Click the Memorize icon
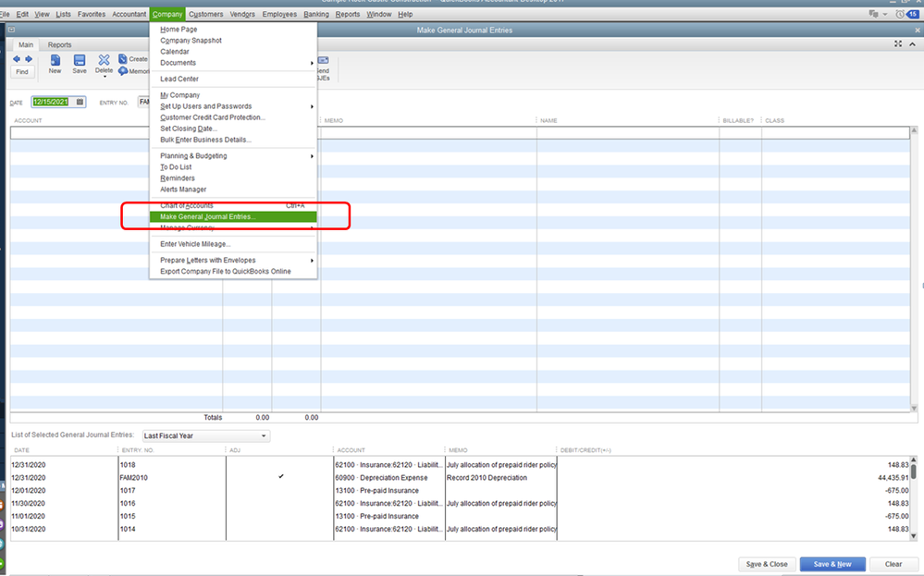The height and width of the screenshot is (576, 924). (123, 71)
